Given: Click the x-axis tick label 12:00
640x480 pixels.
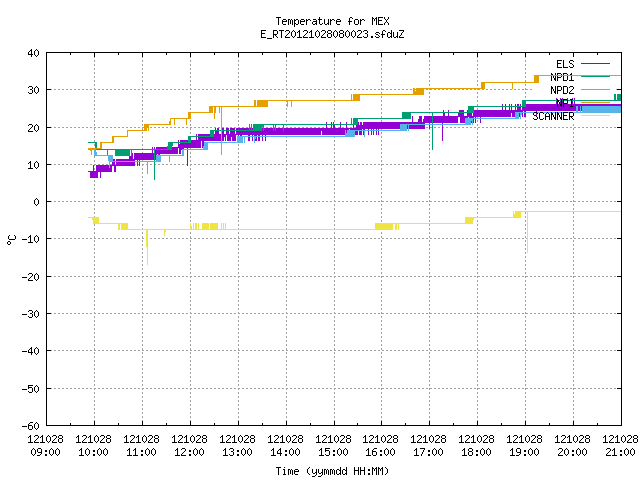Looking at the screenshot, I should click(x=189, y=452).
